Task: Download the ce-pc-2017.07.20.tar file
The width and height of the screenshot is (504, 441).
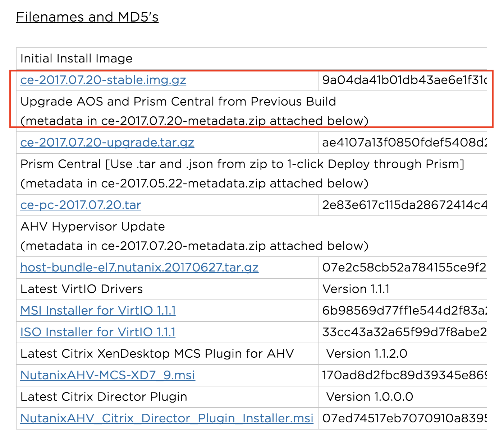Action: tap(81, 205)
